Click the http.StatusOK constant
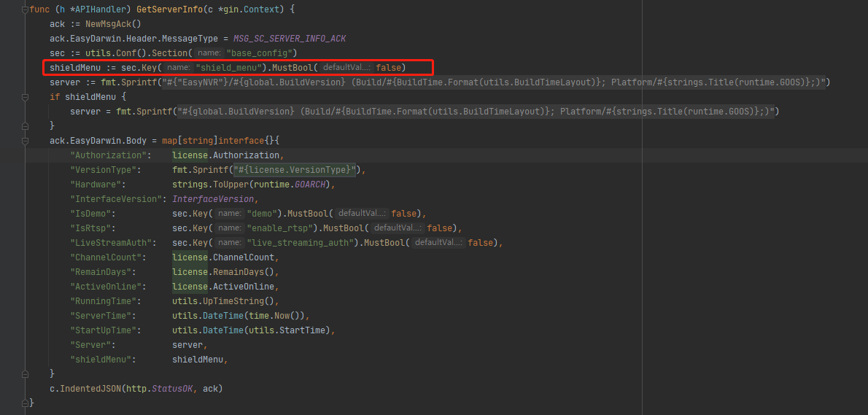 pos(160,389)
